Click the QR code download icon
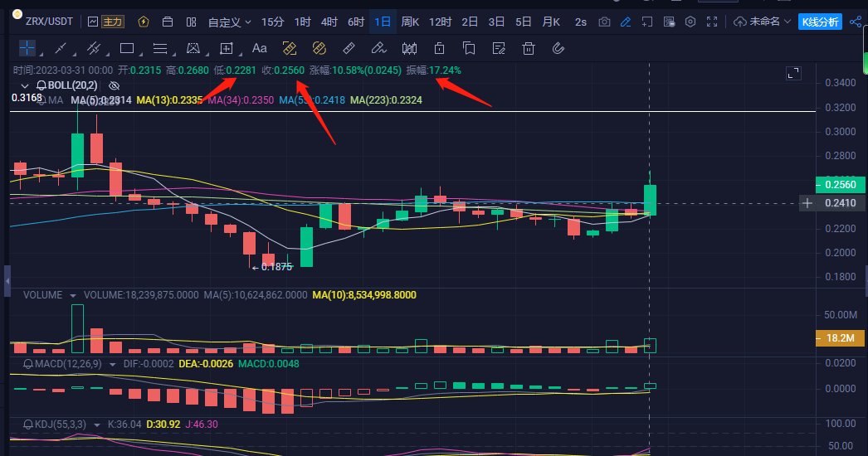Image resolution: width=868 pixels, height=456 pixels. 670,22
